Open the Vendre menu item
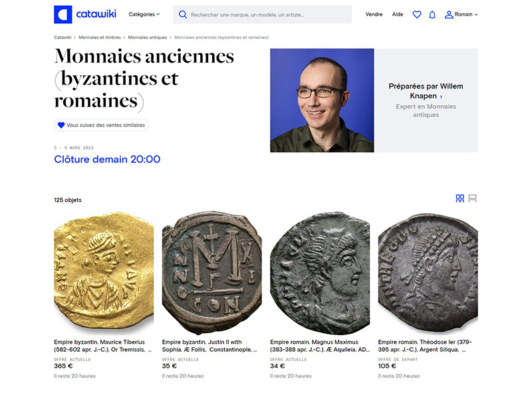Viewport: 532px width, 399px height. (x=374, y=15)
